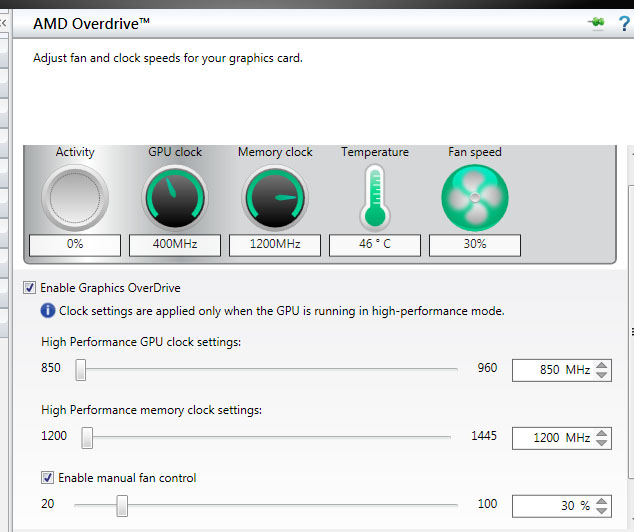
Task: Click the blue info icon beside clock settings note
Action: (48, 311)
